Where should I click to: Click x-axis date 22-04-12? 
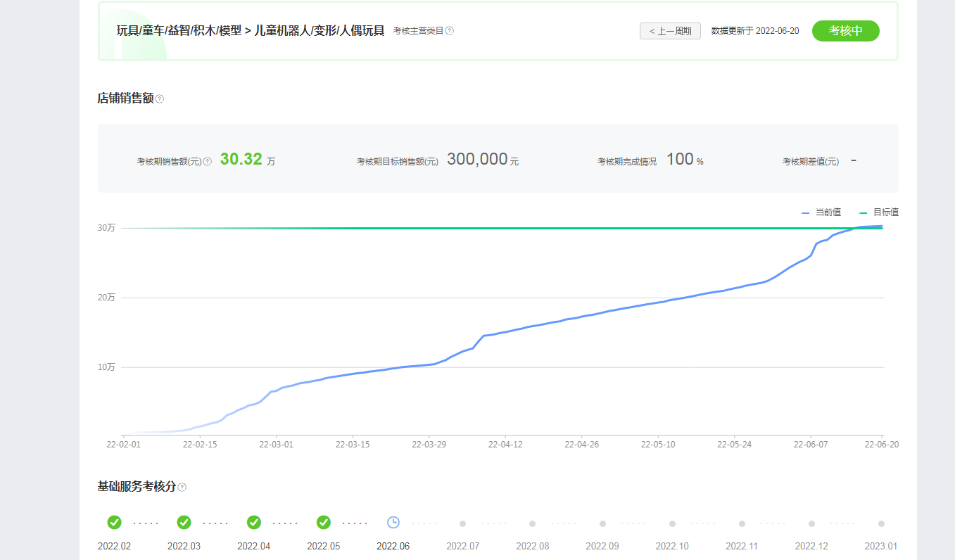pos(505,445)
